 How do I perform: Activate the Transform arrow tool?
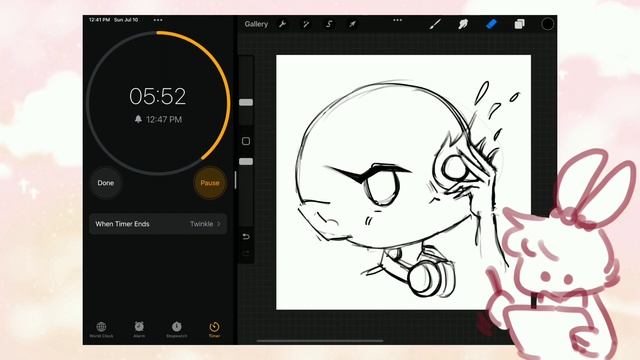point(352,24)
